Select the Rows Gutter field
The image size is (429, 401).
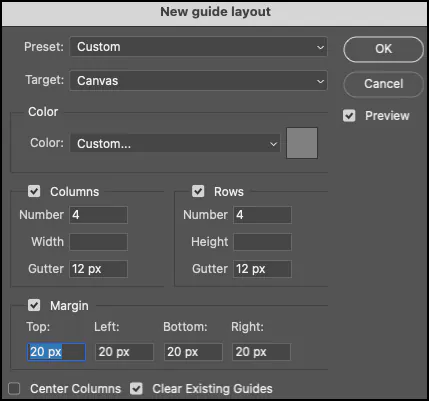tap(262, 269)
